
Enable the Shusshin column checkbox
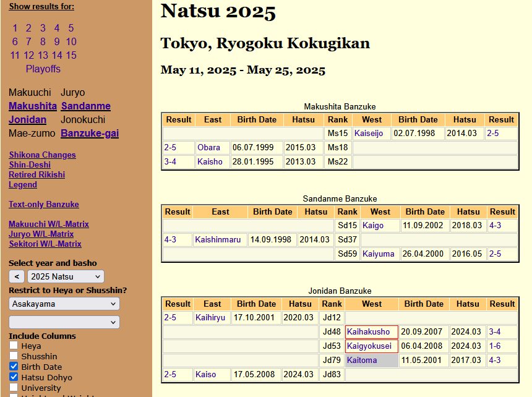tap(14, 356)
